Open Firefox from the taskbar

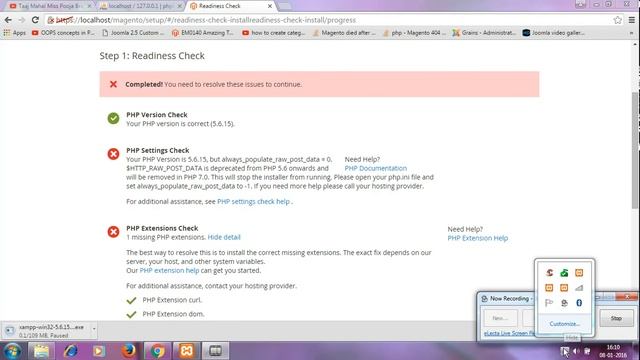click(128, 351)
